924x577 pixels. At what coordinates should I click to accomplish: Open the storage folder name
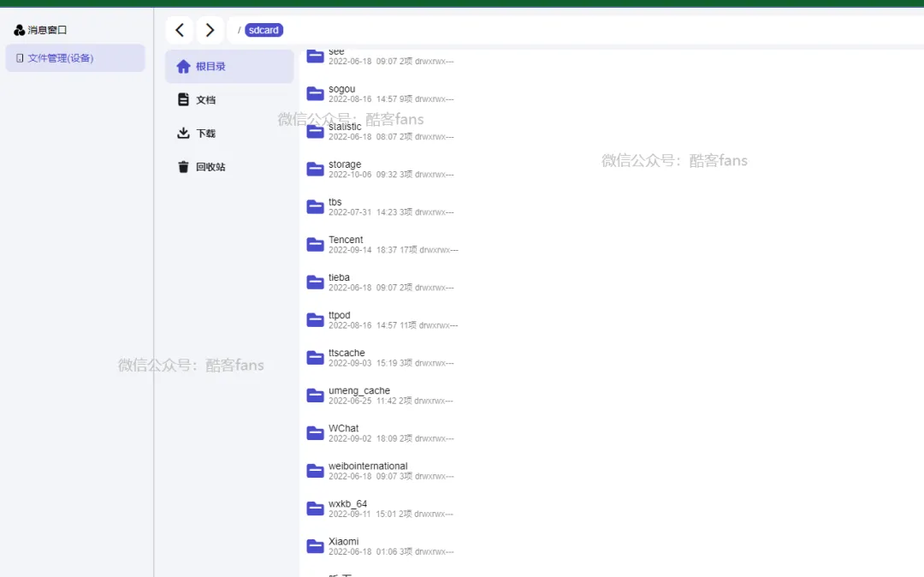[345, 164]
